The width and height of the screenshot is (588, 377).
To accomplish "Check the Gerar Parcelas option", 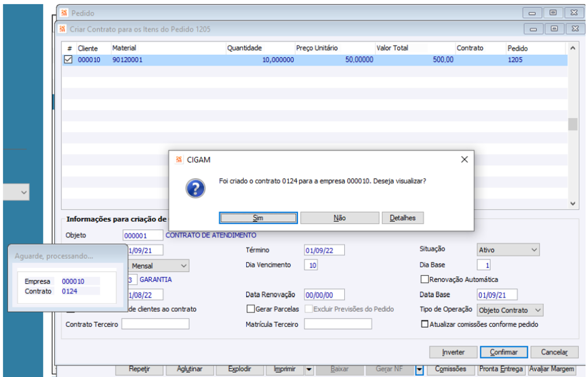I will (x=251, y=309).
